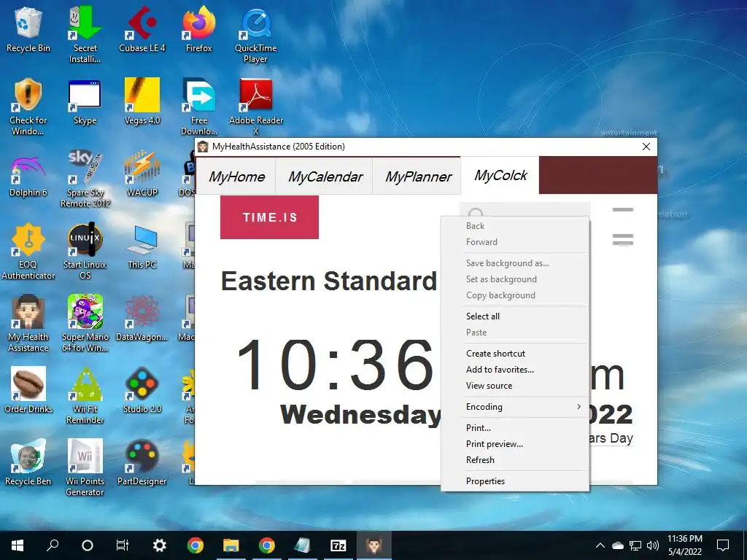Screen dimensions: 747x560
Task: Open the network tray icon
Action: pyautogui.click(x=635, y=545)
